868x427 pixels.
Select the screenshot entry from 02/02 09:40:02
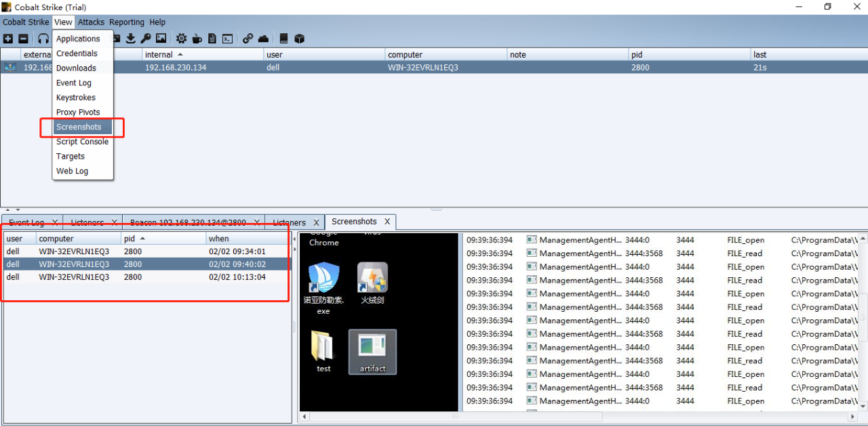point(147,264)
